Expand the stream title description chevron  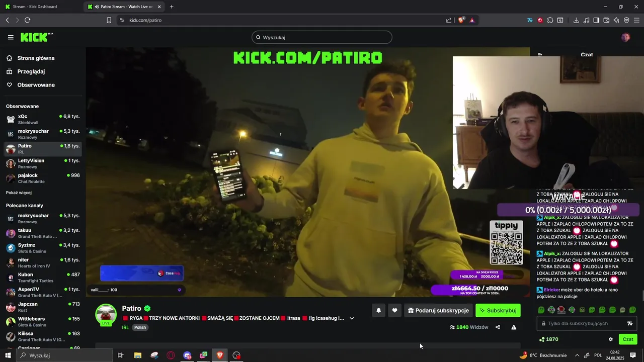coord(352,318)
